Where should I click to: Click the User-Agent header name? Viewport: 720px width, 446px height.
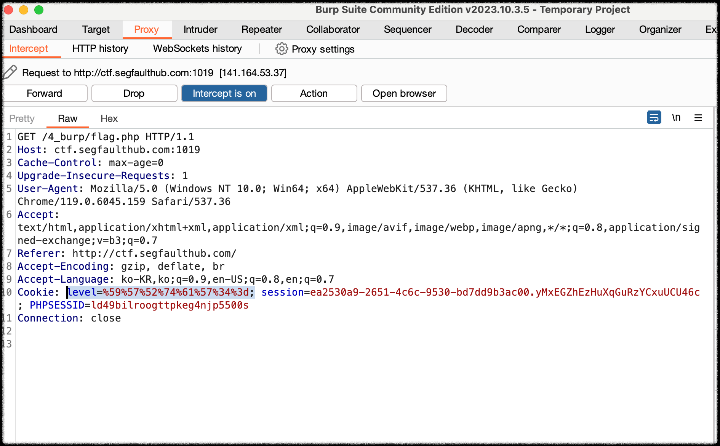pos(48,188)
